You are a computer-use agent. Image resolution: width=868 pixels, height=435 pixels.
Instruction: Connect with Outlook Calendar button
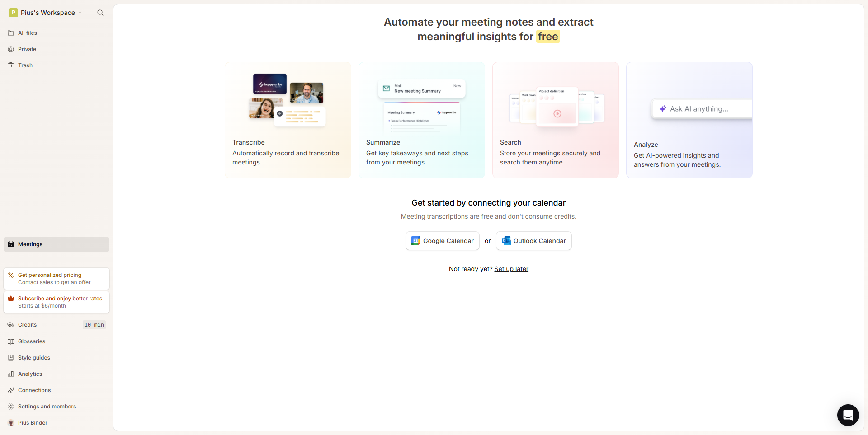pos(533,241)
